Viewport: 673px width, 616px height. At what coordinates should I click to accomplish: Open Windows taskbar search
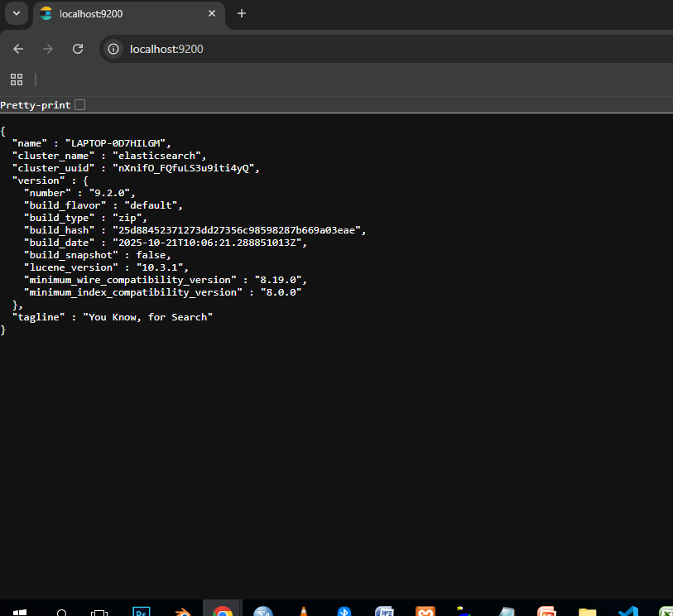(62, 613)
